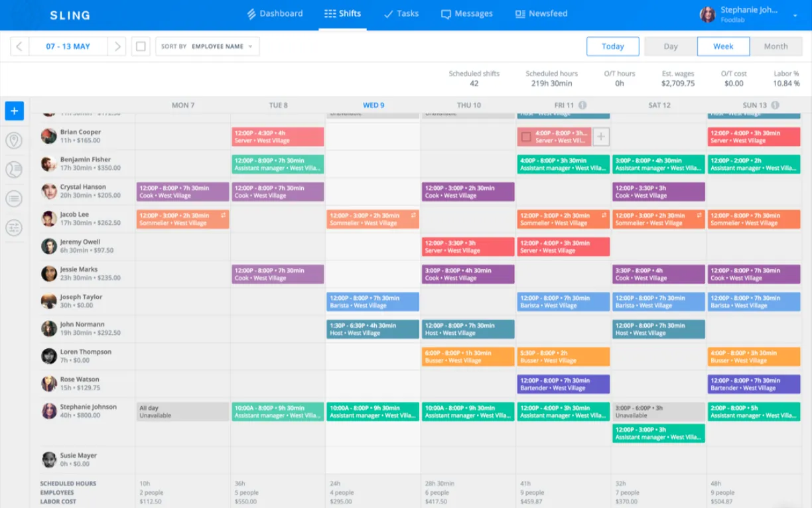The height and width of the screenshot is (508, 812).
Task: Click Loren Thompson's avatar
Action: pos(48,356)
